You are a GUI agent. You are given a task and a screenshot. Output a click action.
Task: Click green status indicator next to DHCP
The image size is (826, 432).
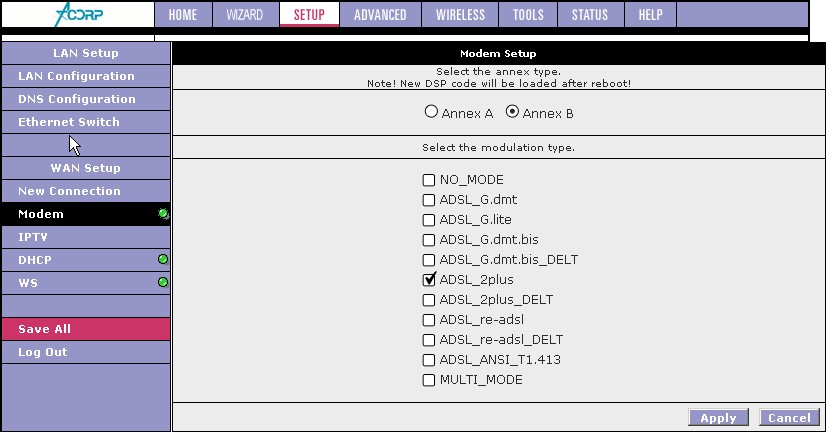163,259
